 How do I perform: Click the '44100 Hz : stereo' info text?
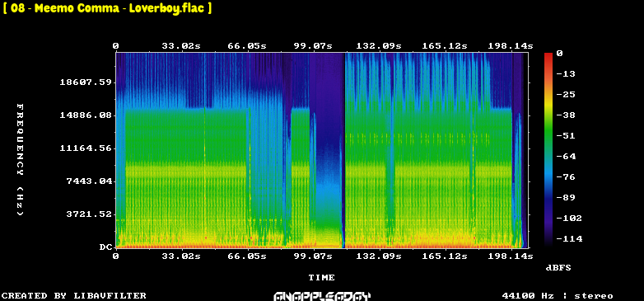pos(558,296)
